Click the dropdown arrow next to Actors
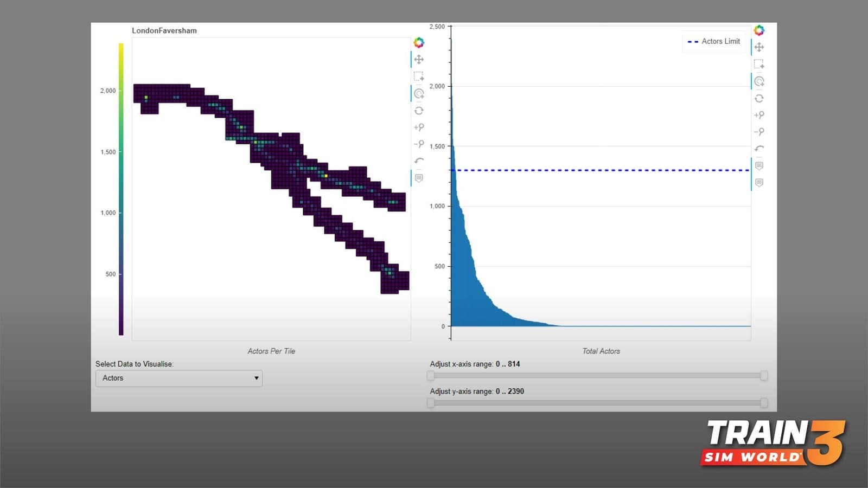The width and height of the screenshot is (868, 488). pyautogui.click(x=256, y=378)
